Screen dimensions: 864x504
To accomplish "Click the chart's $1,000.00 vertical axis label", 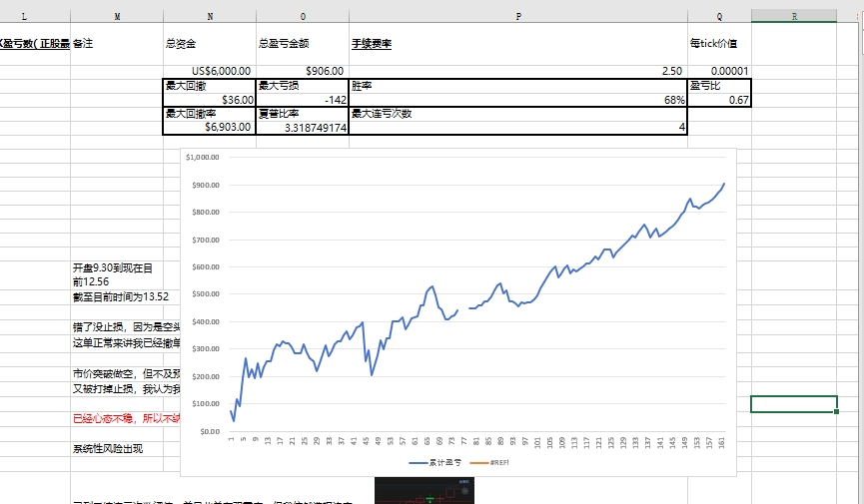I will [202, 157].
